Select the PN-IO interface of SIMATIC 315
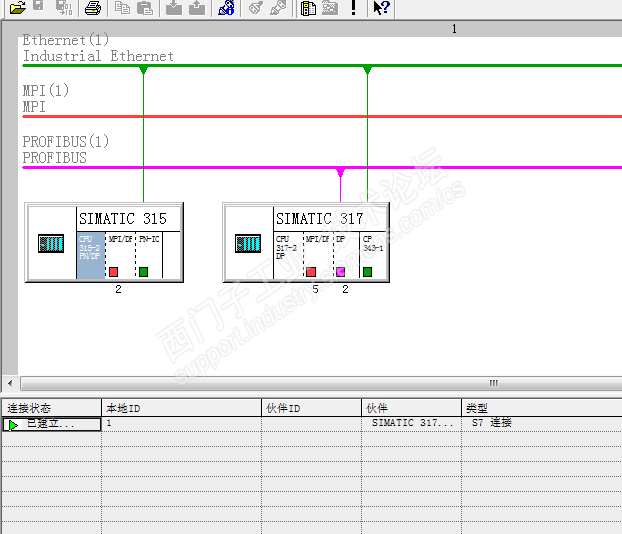 point(149,255)
